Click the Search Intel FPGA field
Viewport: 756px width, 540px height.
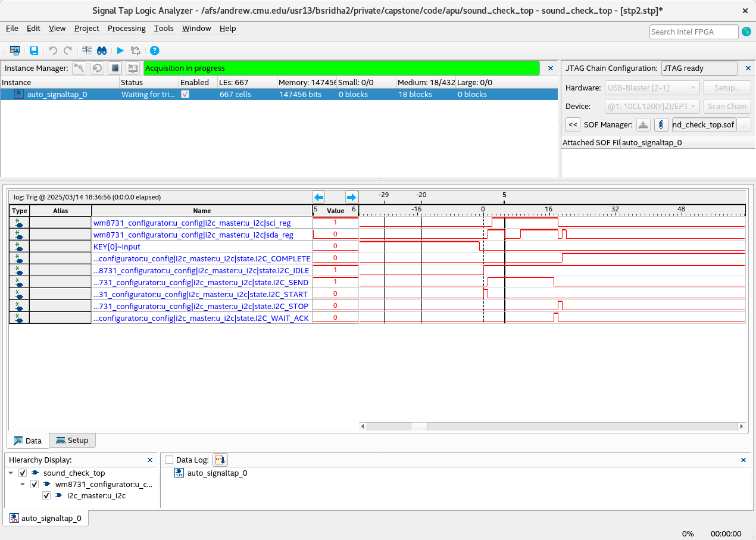pos(693,32)
